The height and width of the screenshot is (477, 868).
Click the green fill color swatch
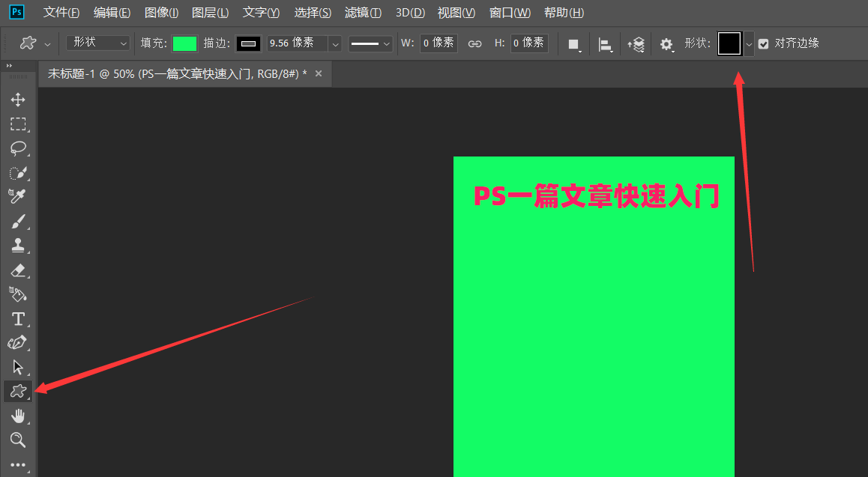pyautogui.click(x=185, y=43)
